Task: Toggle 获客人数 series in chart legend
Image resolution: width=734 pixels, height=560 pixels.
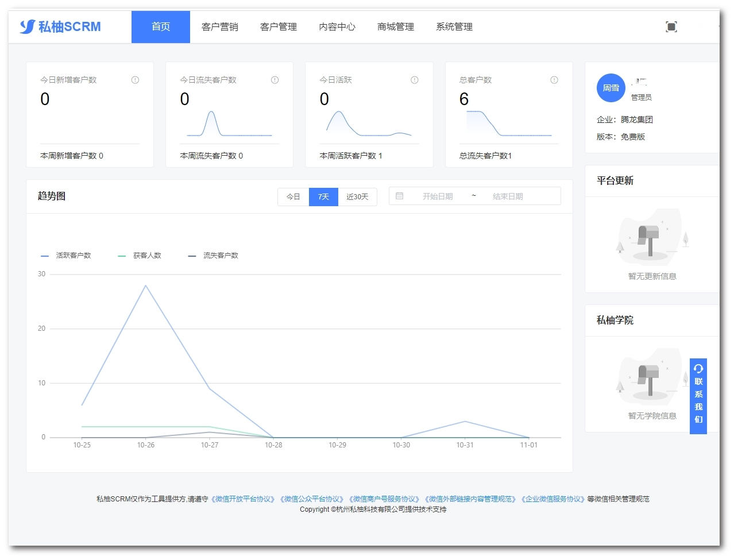Action: (x=140, y=256)
